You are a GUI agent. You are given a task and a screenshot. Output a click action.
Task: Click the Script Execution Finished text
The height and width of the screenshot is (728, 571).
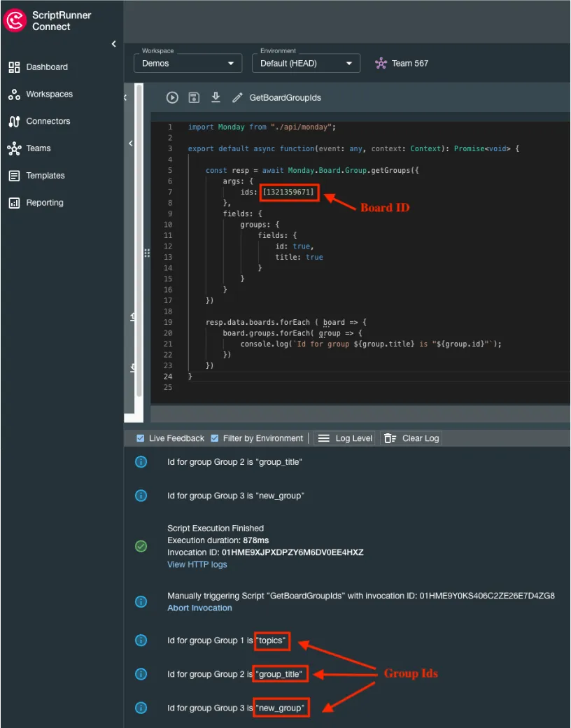[x=216, y=528]
